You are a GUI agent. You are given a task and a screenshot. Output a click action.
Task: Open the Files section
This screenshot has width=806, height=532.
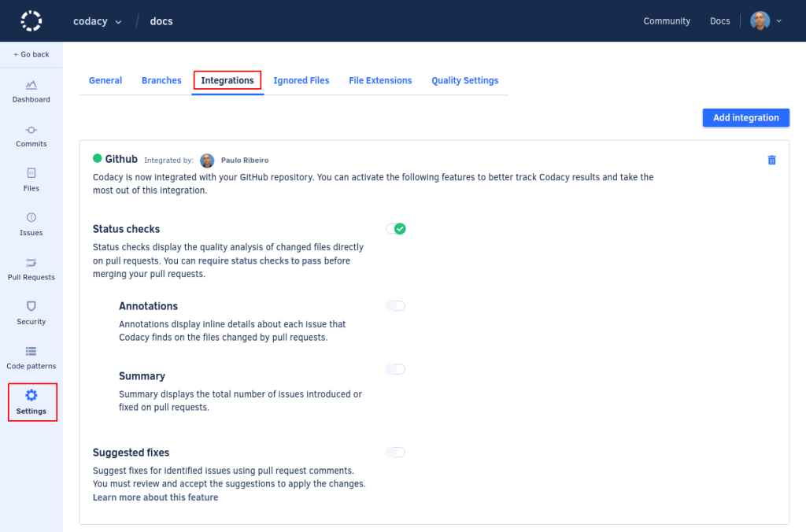coord(31,179)
